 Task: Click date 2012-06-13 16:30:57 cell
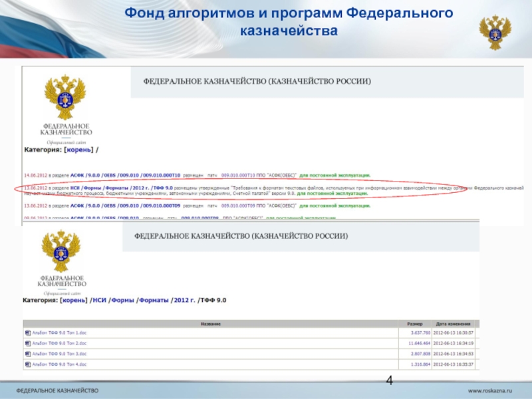click(454, 333)
